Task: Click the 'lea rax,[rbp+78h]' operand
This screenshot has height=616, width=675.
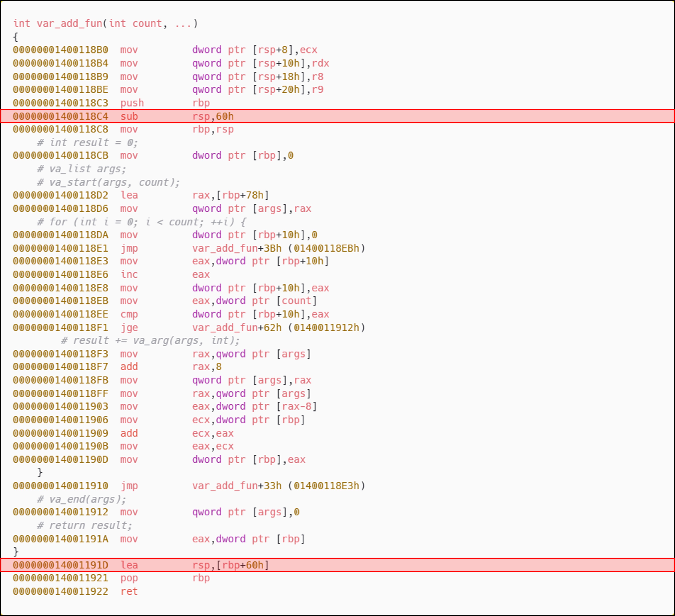Action: 230,195
